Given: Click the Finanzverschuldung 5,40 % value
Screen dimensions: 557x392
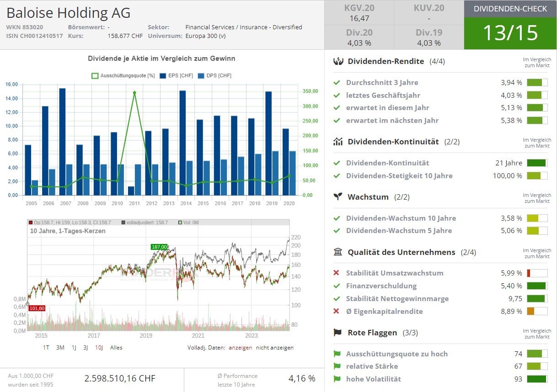Looking at the screenshot, I should [511, 286].
